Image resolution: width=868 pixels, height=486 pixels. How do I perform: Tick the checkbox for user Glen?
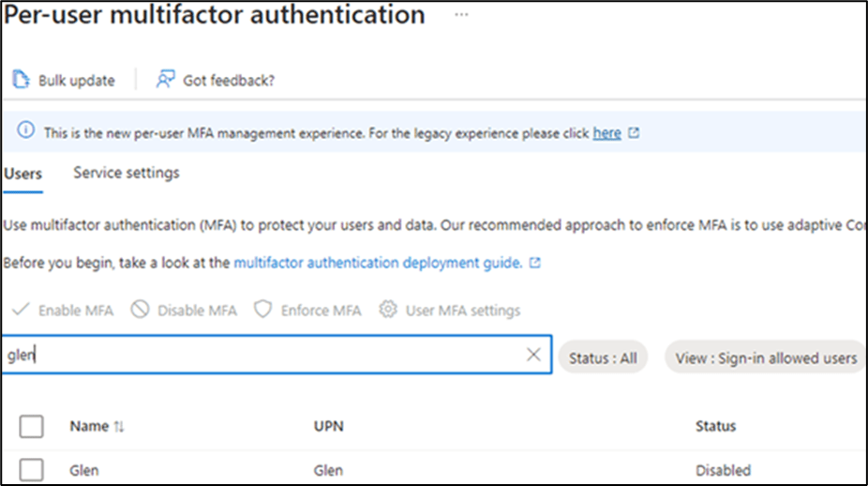(32, 471)
